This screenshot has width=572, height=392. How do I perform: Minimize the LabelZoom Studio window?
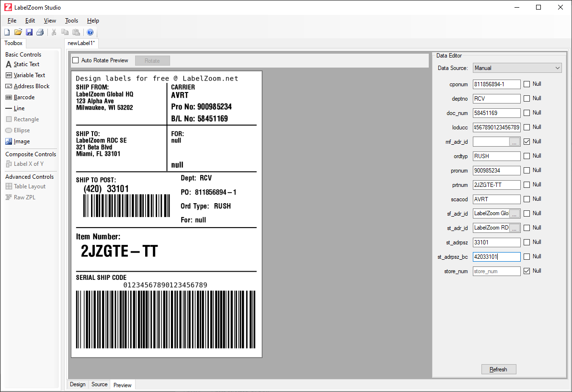coord(517,7)
